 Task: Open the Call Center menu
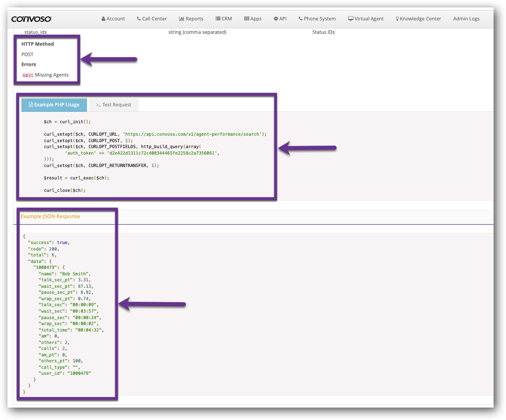[x=152, y=19]
